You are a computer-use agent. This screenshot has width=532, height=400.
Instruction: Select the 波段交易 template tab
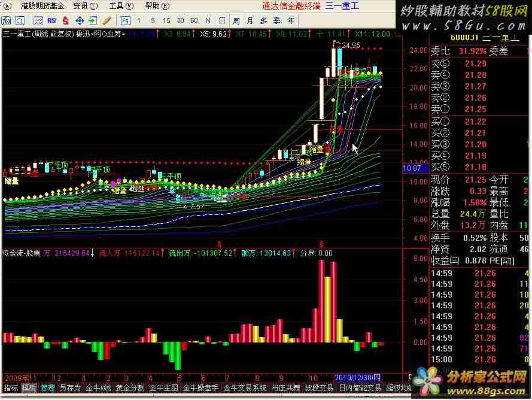click(320, 388)
